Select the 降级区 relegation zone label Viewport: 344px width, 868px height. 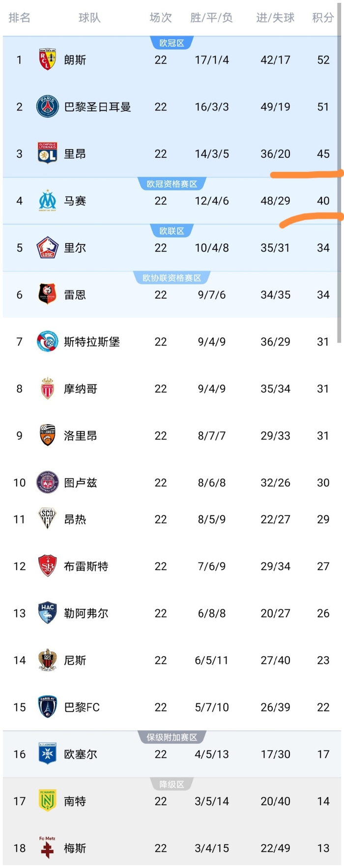click(x=172, y=784)
